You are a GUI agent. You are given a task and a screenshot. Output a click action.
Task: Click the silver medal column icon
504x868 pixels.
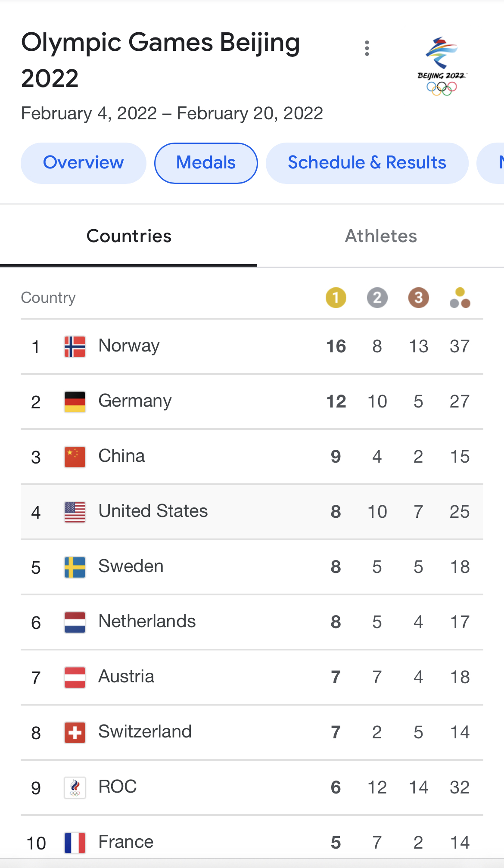pos(377,298)
